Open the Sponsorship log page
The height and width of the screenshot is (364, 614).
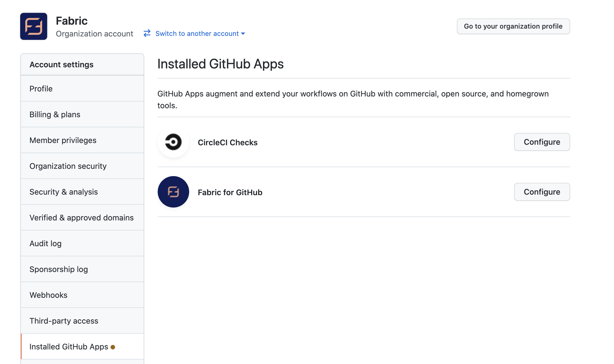[x=82, y=269]
